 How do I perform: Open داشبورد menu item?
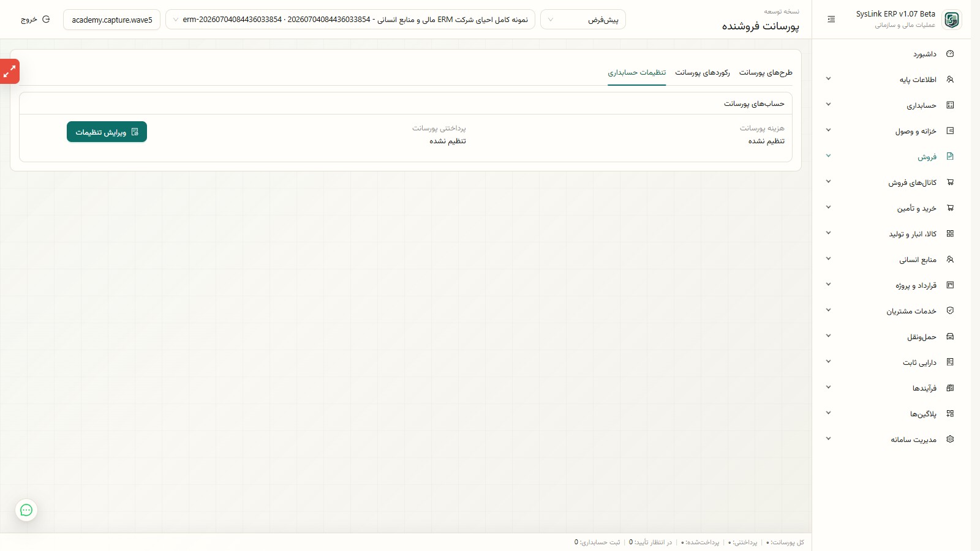[925, 54]
